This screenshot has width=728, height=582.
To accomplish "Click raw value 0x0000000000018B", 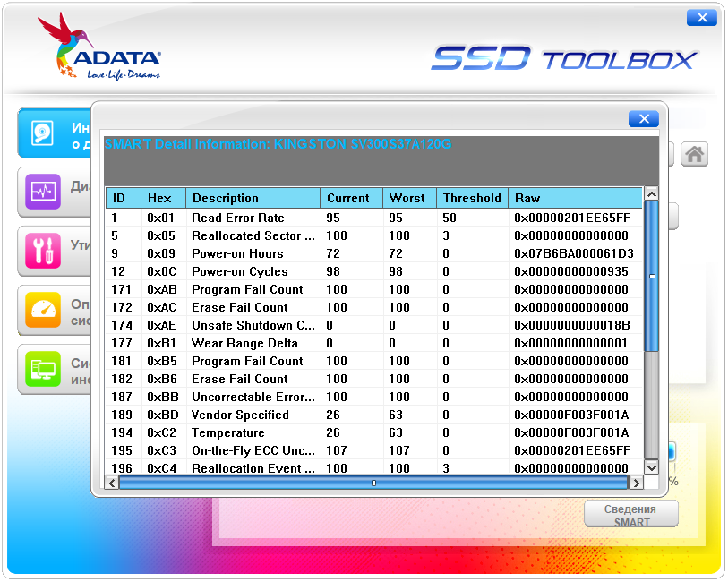I will [x=572, y=325].
